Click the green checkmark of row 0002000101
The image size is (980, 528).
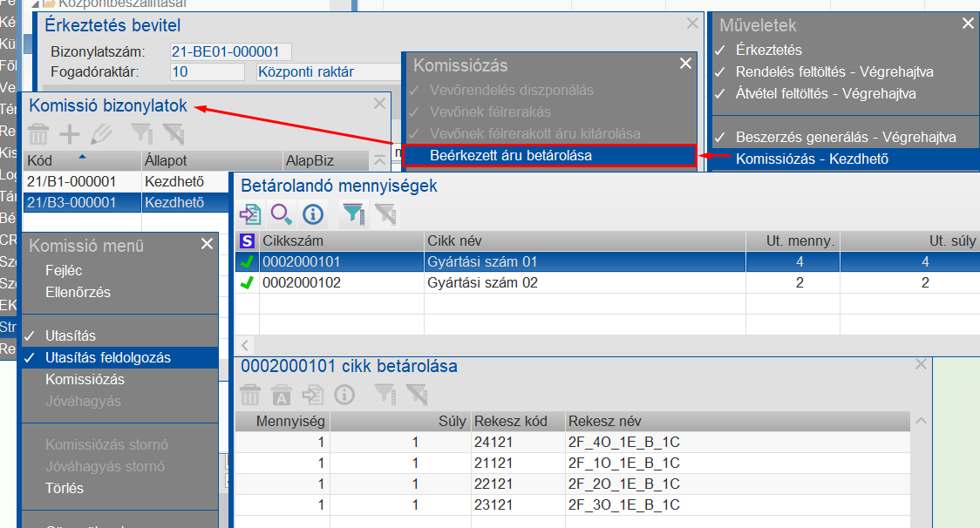tap(247, 261)
